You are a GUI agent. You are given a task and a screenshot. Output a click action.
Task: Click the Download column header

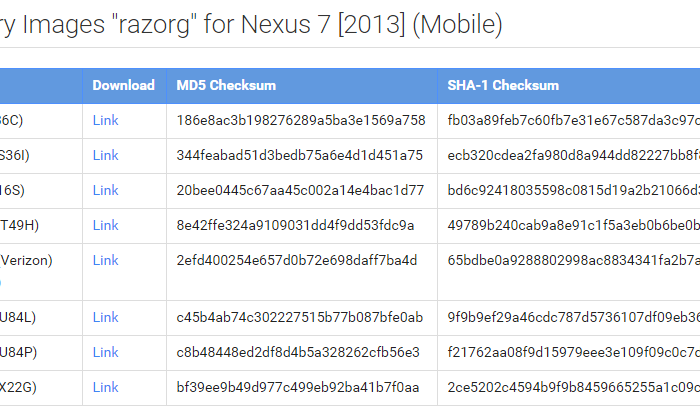123,85
